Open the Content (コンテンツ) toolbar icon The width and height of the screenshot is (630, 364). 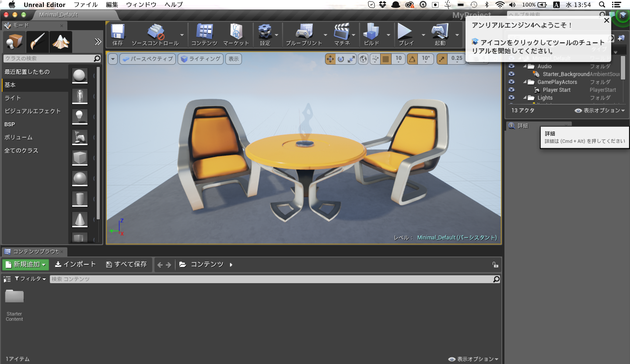[204, 35]
